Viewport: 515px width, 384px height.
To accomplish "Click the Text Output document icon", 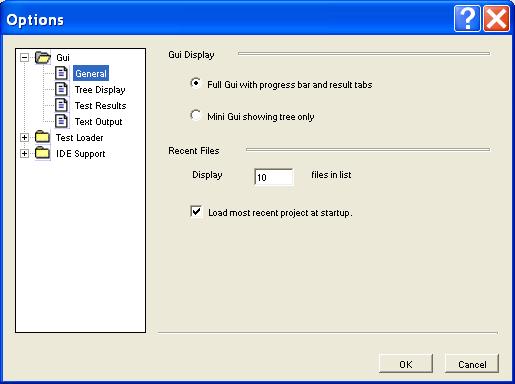I will [61, 121].
